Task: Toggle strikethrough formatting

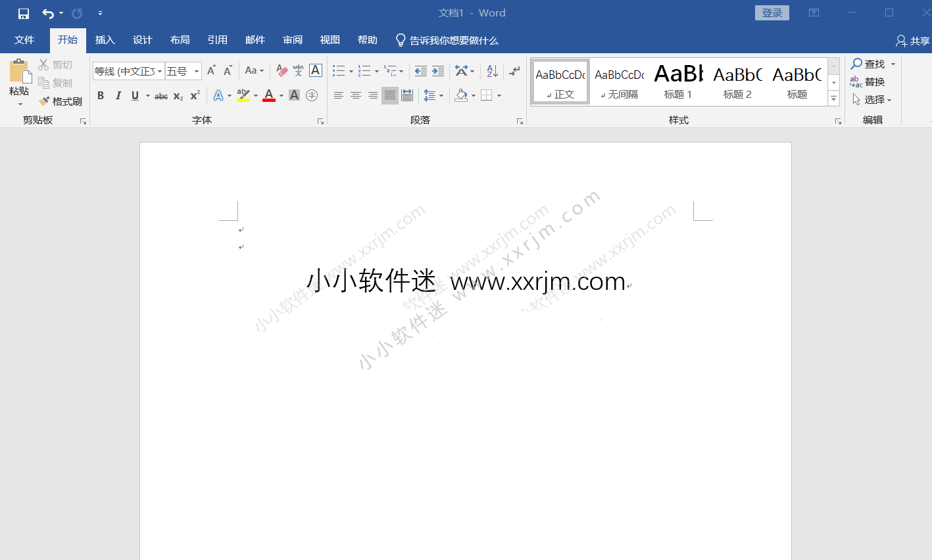Action: tap(161, 96)
